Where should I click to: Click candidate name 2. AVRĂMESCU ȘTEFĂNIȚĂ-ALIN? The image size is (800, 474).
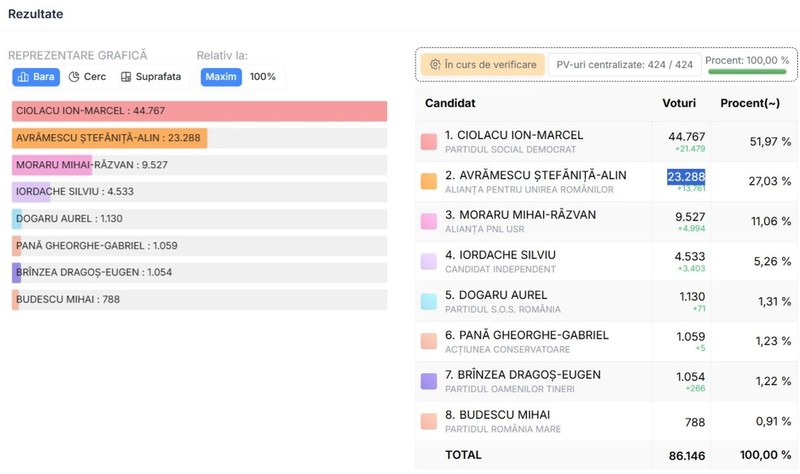536,175
